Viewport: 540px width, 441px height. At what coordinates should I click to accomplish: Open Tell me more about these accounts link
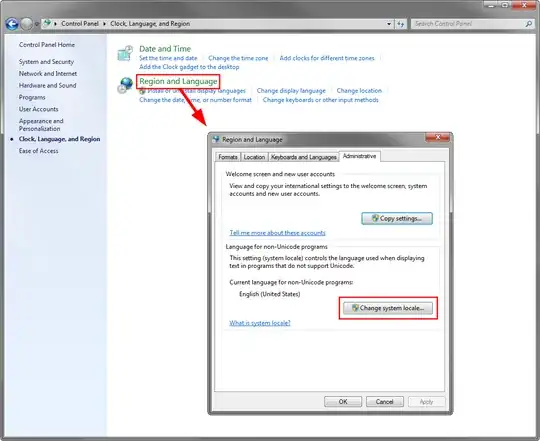(278, 233)
